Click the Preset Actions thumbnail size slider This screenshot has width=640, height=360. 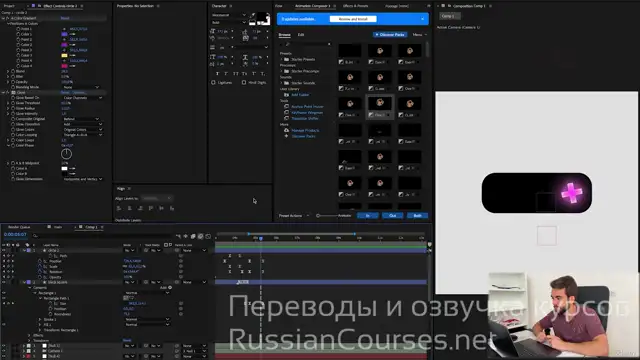(x=327, y=216)
